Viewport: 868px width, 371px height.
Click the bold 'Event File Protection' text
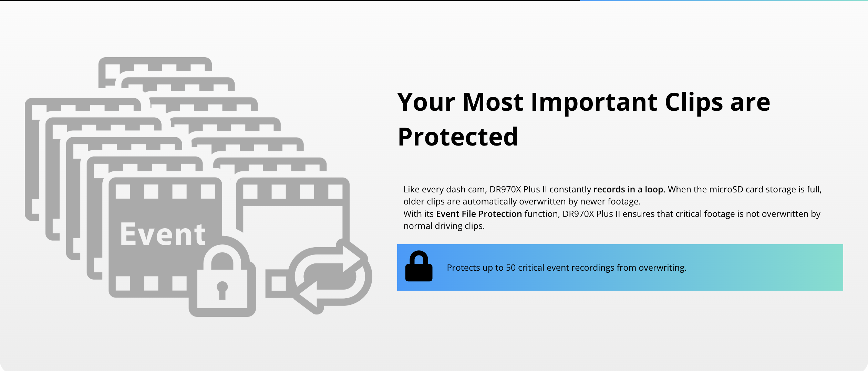point(479,214)
